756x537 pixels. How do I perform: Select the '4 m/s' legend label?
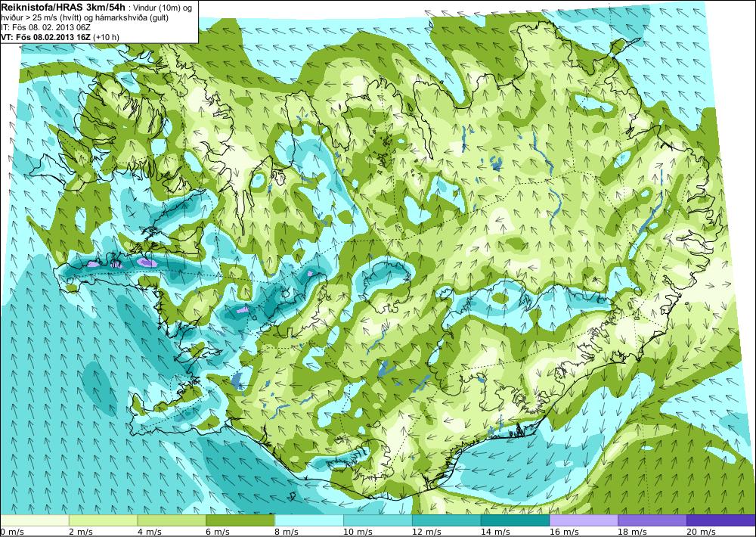[150, 532]
